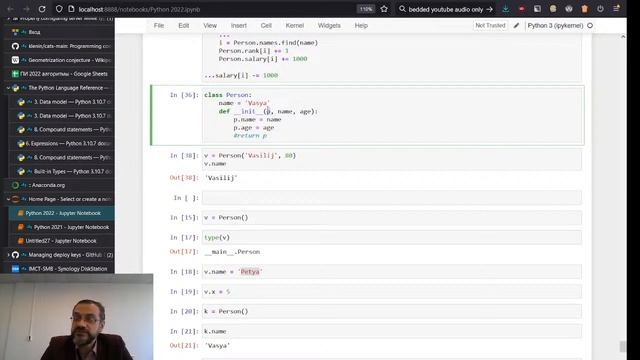The width and height of the screenshot is (640, 360).
Task: Click the Not Trusted button
Action: click(x=490, y=25)
